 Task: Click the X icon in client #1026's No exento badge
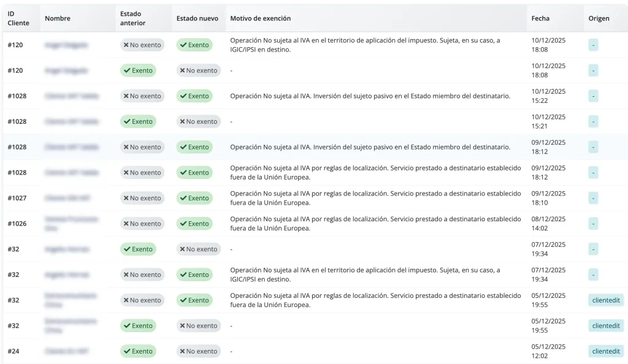pos(126,224)
